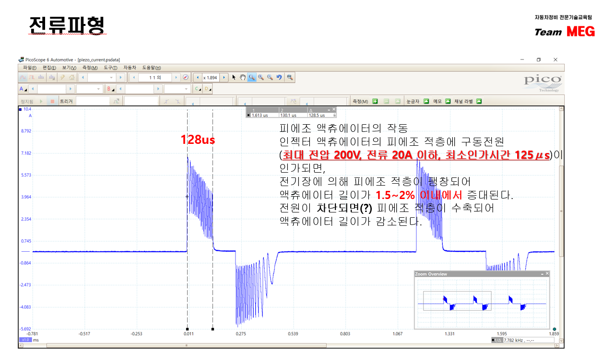This screenshot has width=603, height=364.
Task: Click the vertical scrollbar up arrow
Action: pos(561,109)
